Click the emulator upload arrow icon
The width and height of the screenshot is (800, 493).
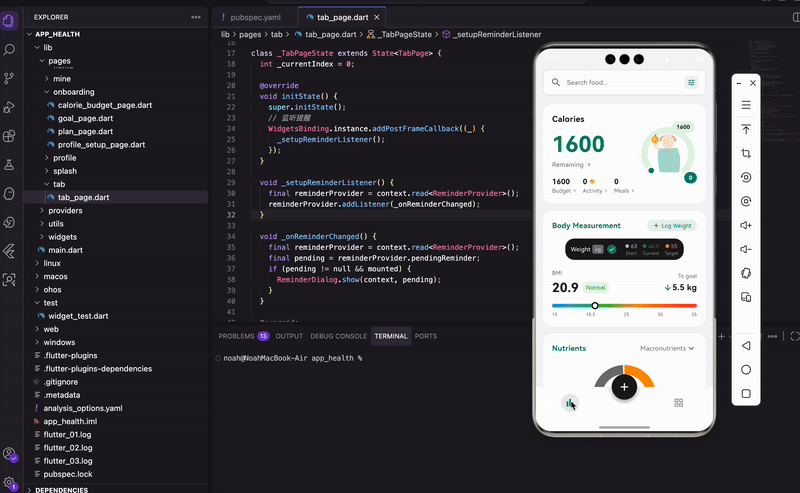pyautogui.click(x=746, y=129)
